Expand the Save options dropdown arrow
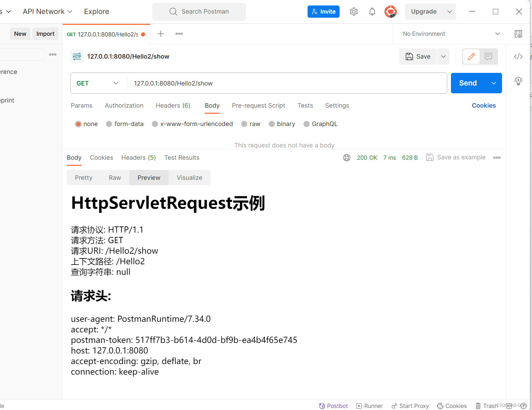The height and width of the screenshot is (410, 532). tap(443, 57)
